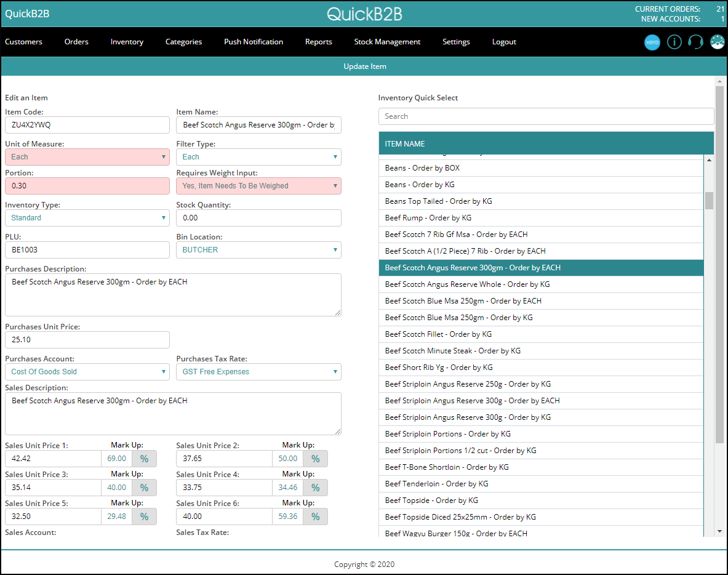Click the Sales Unit Price 2 field
The image size is (728, 575).
[x=224, y=459]
